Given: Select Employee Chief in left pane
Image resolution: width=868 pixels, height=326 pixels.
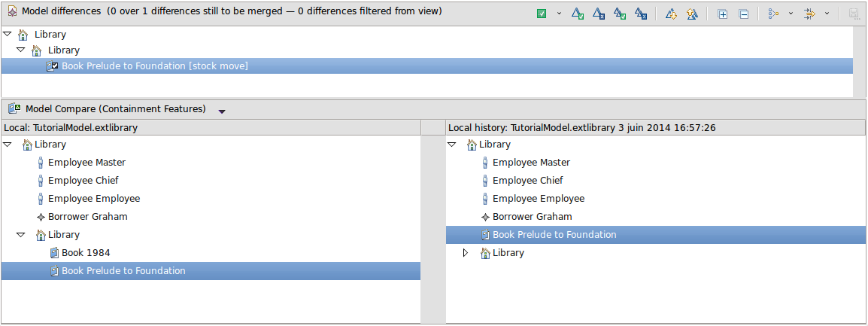Looking at the screenshot, I should coord(83,181).
